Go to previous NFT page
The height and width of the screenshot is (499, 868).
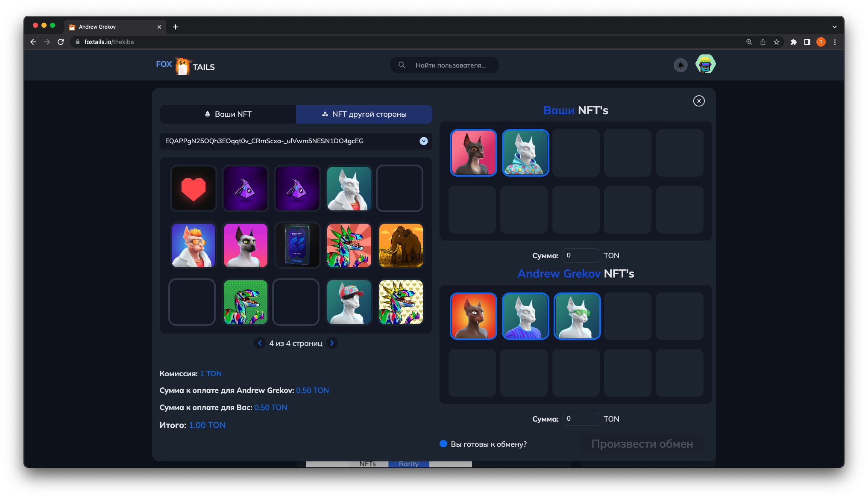pyautogui.click(x=260, y=343)
